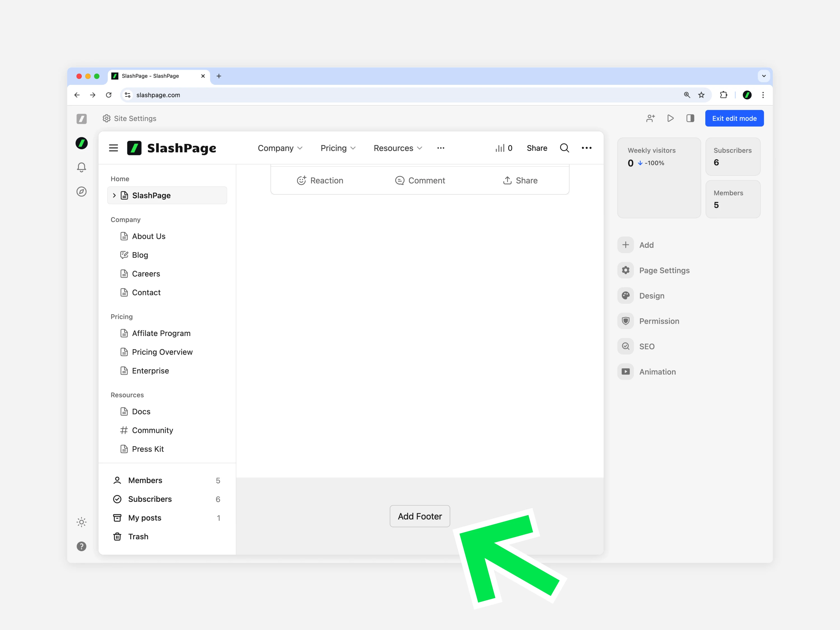The image size is (840, 630).
Task: Click the SlashPage site logo
Action: pos(171,148)
